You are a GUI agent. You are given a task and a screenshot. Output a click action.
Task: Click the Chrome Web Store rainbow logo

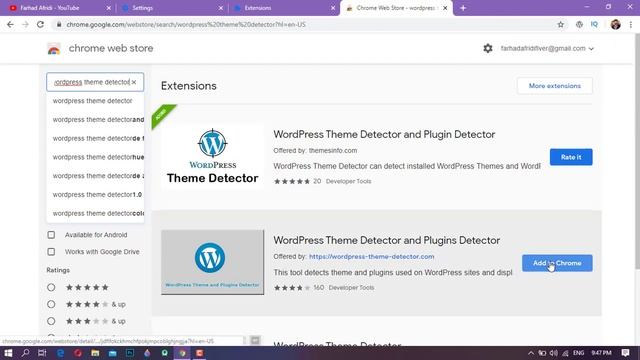tap(54, 49)
